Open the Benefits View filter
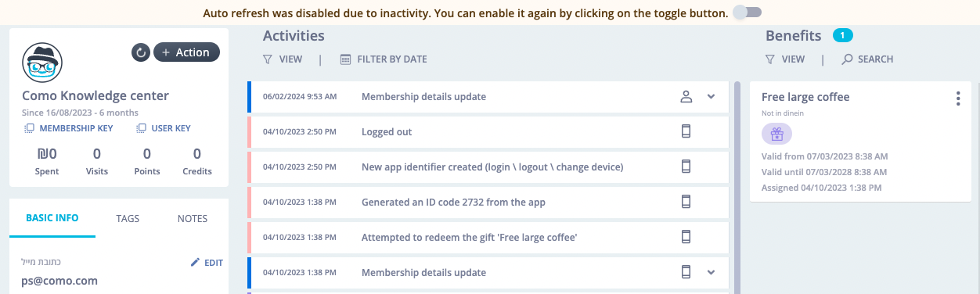 [x=785, y=59]
